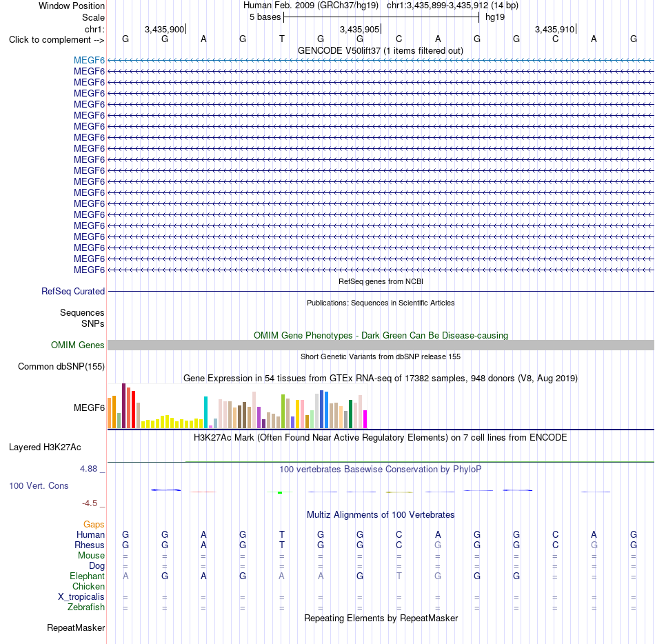Click the 100 Vert. Cons label

pos(39,485)
